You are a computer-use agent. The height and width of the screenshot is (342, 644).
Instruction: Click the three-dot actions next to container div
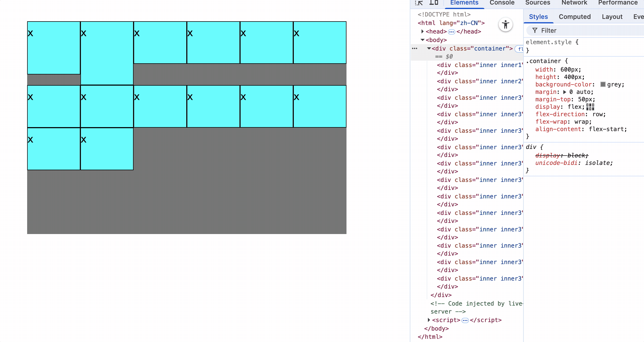[415, 49]
